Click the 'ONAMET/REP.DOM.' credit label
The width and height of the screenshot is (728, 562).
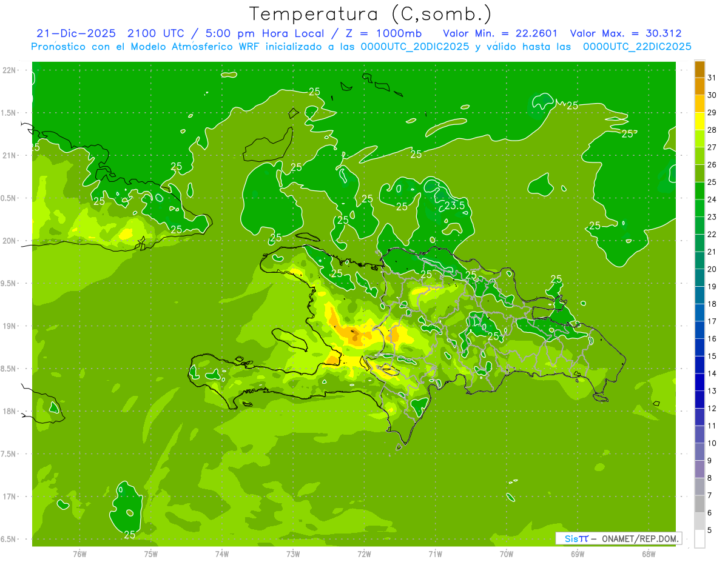tap(641, 538)
